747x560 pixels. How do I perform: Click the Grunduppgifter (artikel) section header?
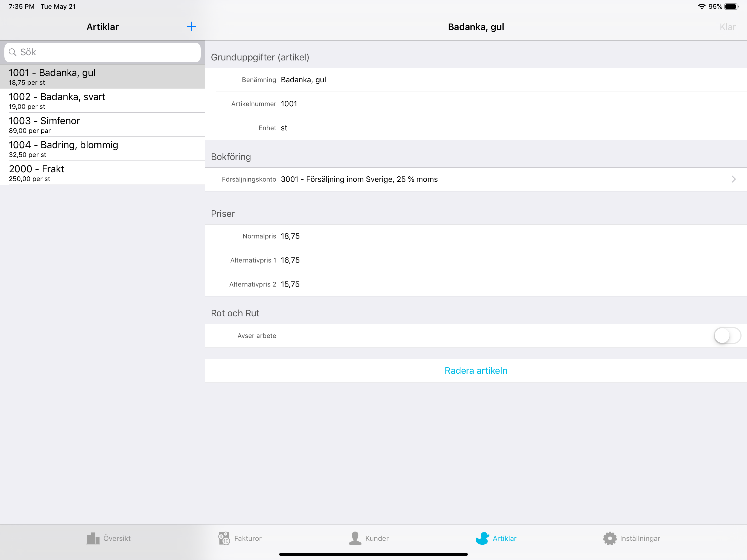pyautogui.click(x=260, y=57)
